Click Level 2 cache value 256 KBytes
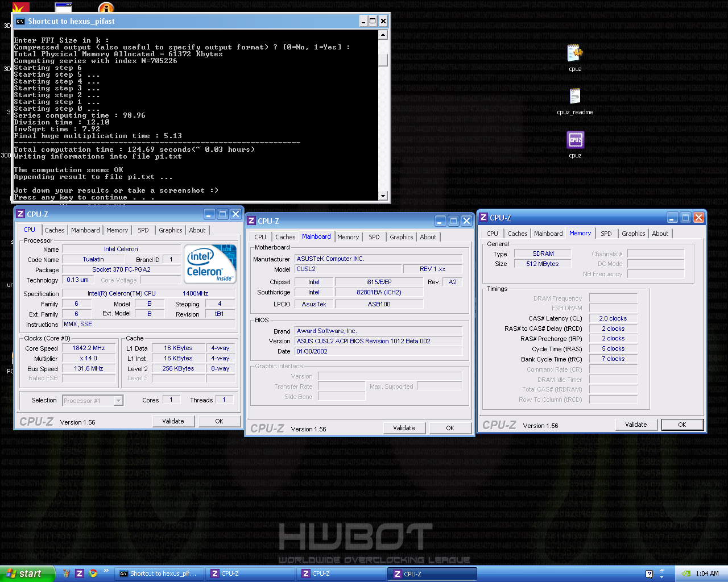 pos(178,368)
